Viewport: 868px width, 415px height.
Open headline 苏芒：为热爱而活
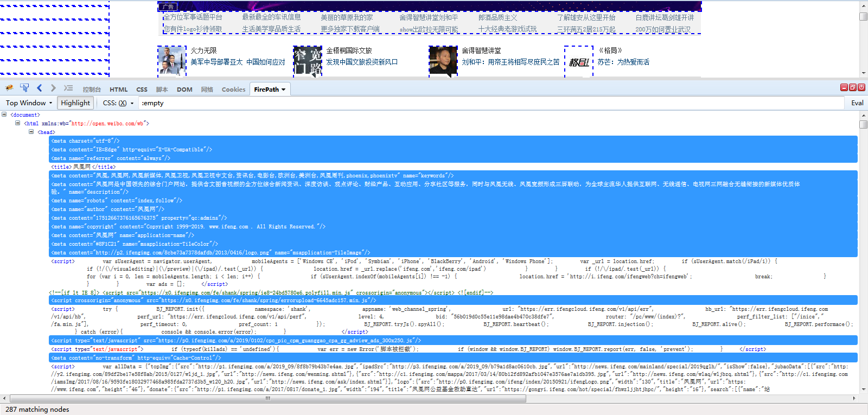coord(623,62)
